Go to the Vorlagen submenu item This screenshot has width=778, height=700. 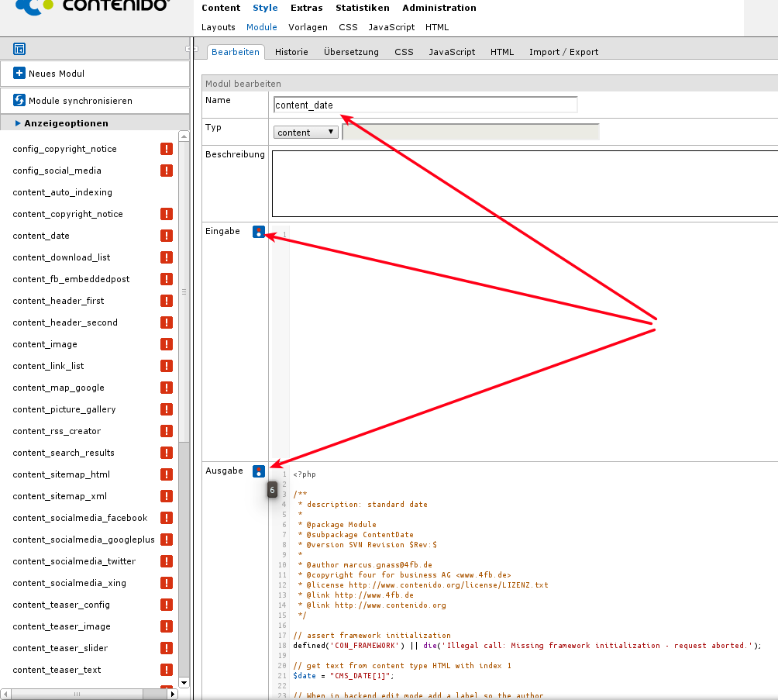point(302,27)
